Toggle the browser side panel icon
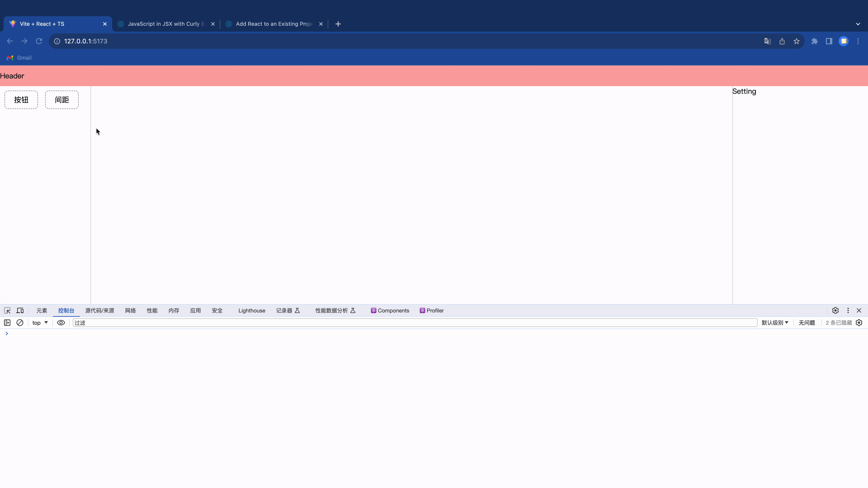This screenshot has width=868, height=488. tap(829, 41)
